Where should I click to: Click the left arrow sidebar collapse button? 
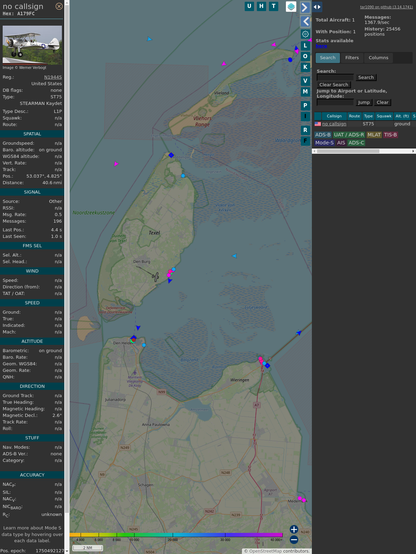305,22
